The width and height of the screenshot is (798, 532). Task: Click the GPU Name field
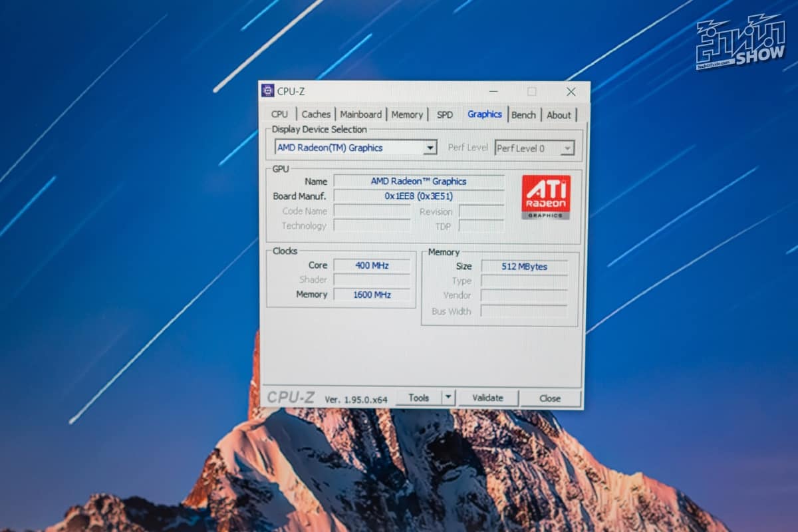419,181
